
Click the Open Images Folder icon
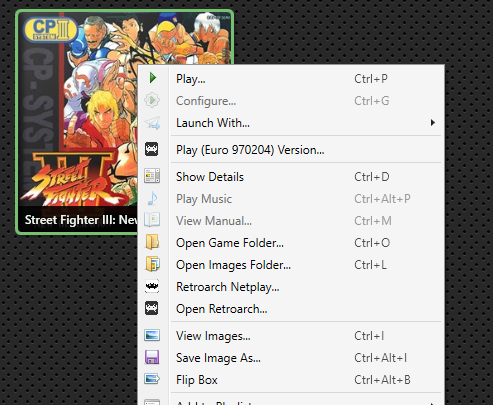click(x=153, y=264)
